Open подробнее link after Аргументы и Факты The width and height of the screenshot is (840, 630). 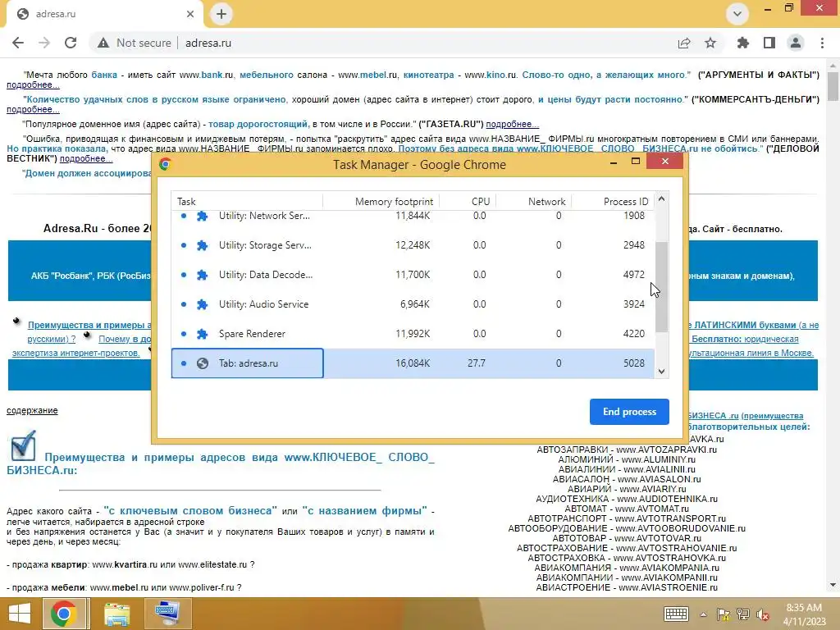pos(33,85)
